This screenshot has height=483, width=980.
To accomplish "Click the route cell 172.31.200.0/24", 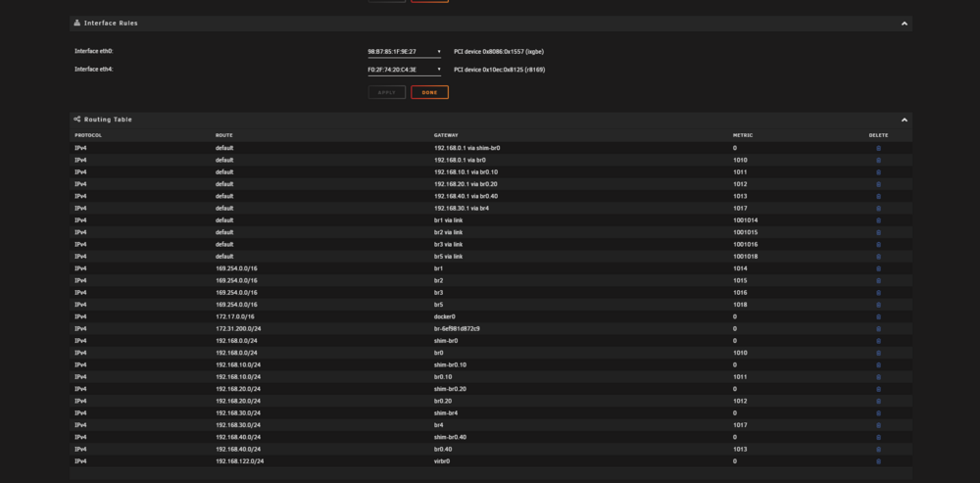I will click(238, 328).
